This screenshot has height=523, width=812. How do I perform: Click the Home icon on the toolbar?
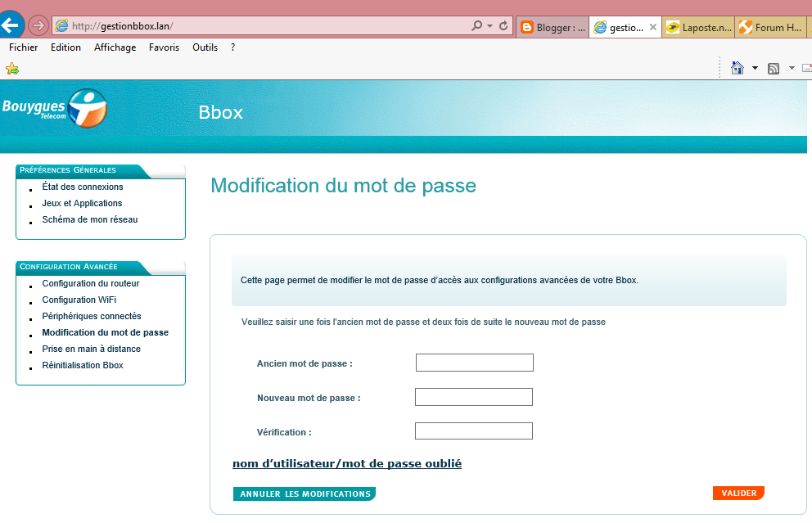(x=738, y=68)
